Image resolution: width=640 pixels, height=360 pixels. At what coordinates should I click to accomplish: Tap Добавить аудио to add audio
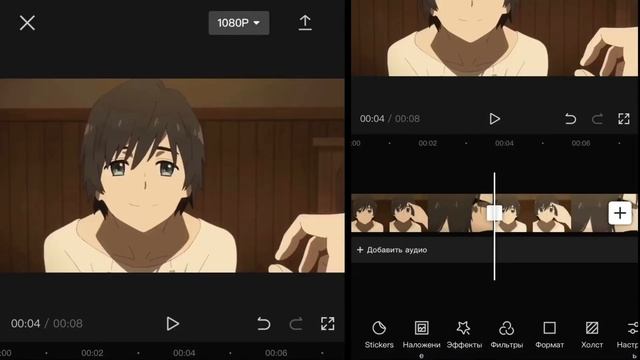point(392,250)
